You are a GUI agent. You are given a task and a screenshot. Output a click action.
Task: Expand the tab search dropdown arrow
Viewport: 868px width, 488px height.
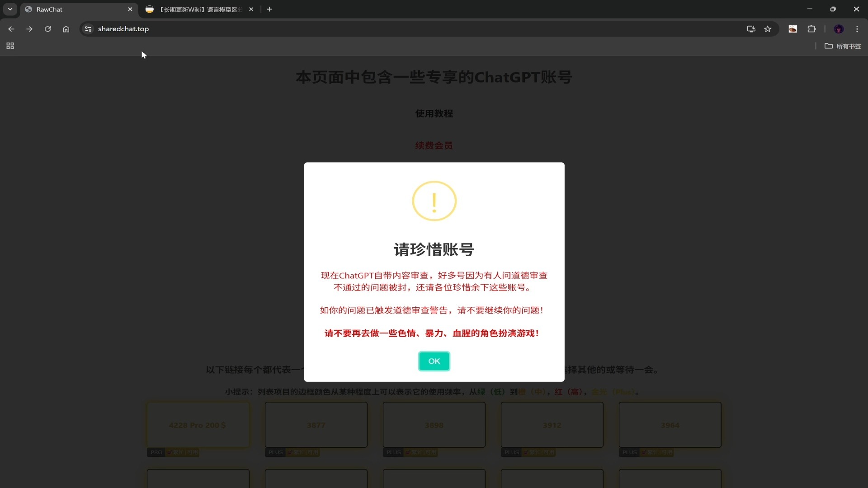[x=10, y=9]
